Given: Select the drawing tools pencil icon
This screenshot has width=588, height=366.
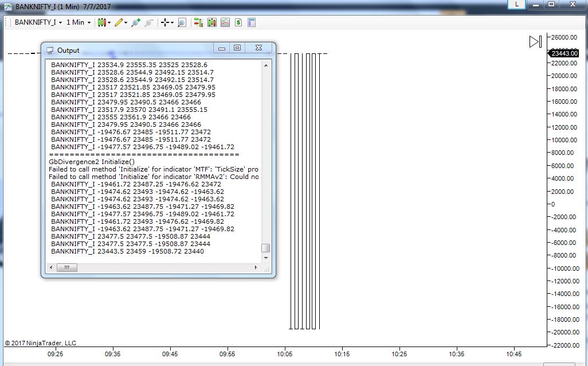Looking at the screenshot, I should pos(119,22).
